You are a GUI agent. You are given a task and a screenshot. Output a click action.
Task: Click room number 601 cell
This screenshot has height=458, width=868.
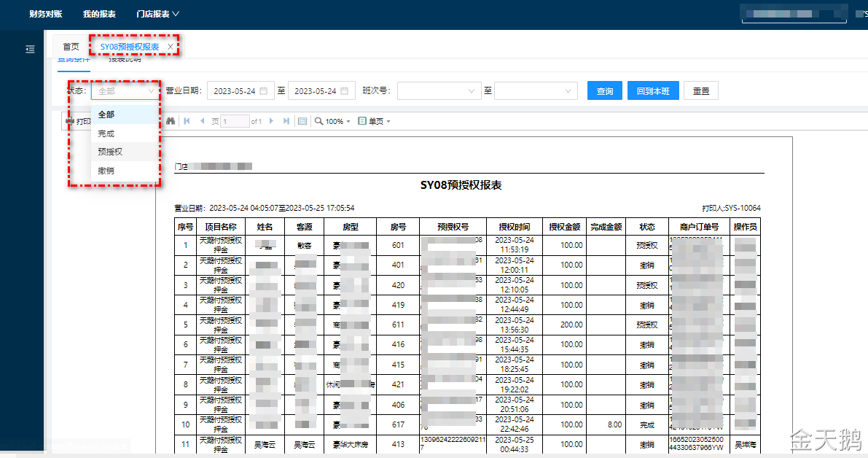pos(398,245)
